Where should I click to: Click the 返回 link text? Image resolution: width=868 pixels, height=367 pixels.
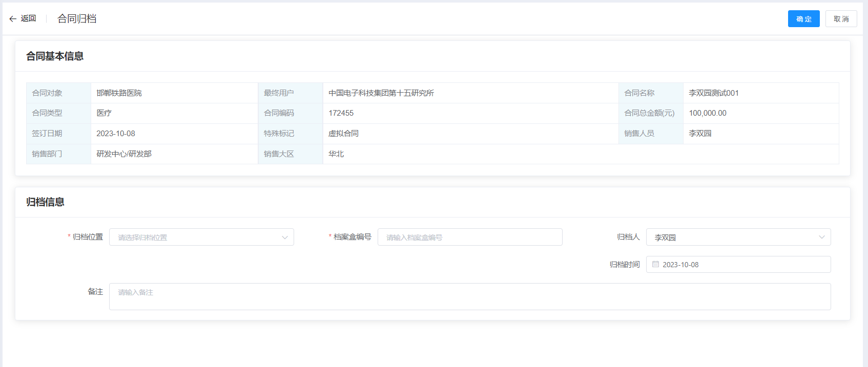point(28,18)
